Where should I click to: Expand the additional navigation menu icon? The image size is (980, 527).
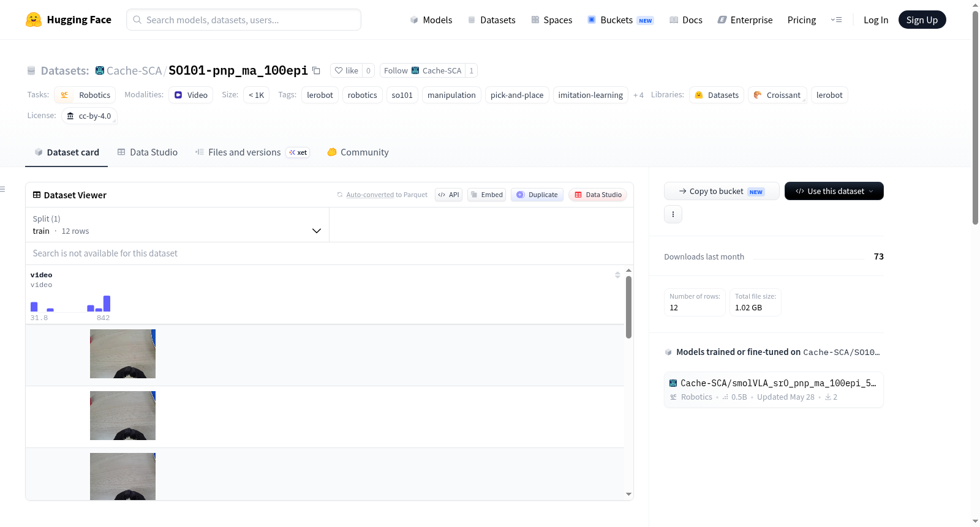(x=836, y=20)
